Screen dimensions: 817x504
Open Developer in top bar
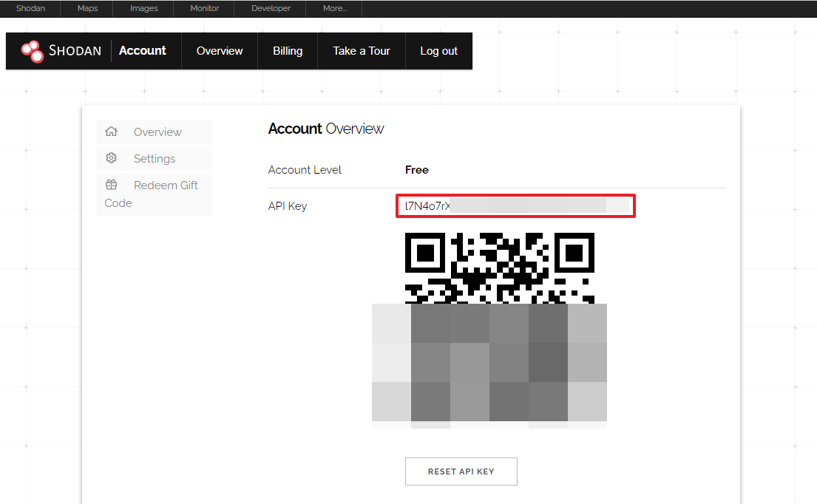pos(271,8)
